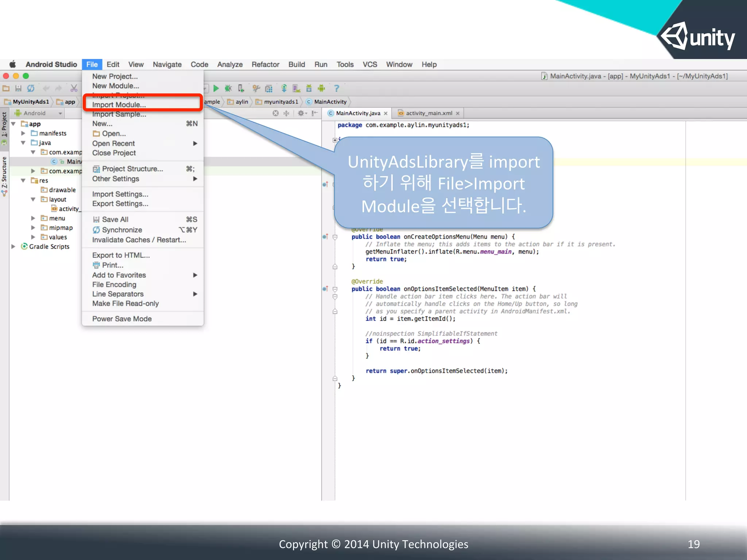
Task: Click the project panel settings gear icon
Action: (x=301, y=113)
